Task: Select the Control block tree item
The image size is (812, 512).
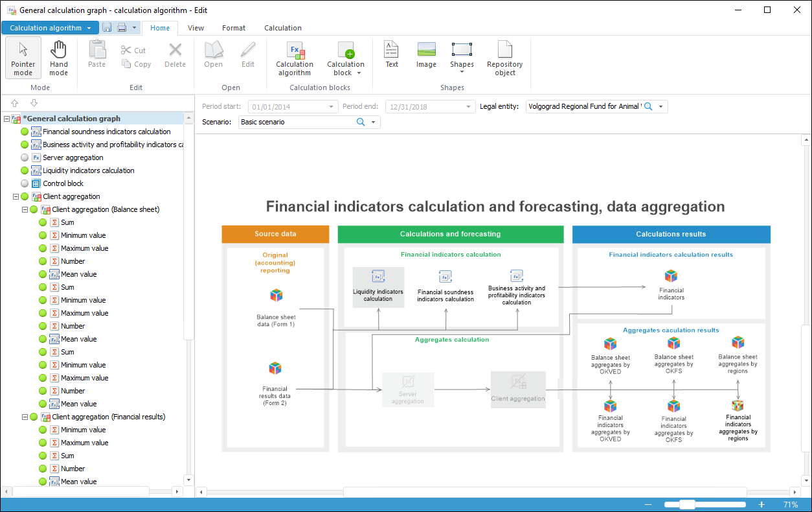Action: [x=63, y=183]
